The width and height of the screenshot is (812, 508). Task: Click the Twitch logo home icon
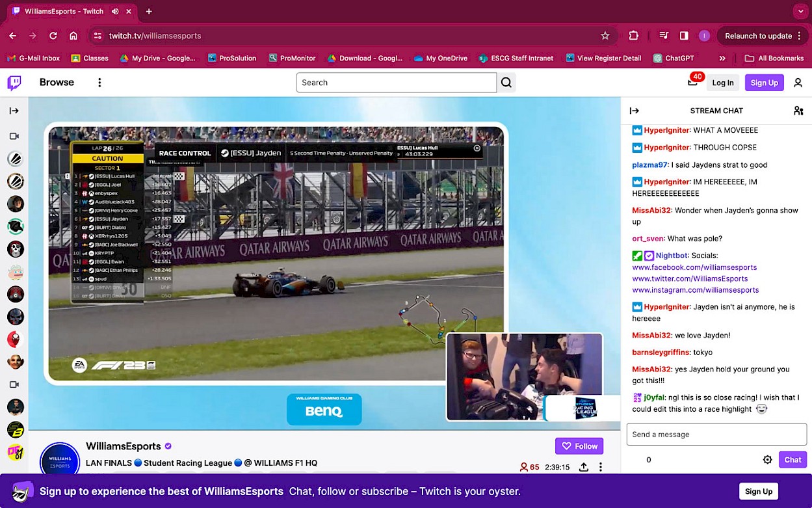pos(14,83)
